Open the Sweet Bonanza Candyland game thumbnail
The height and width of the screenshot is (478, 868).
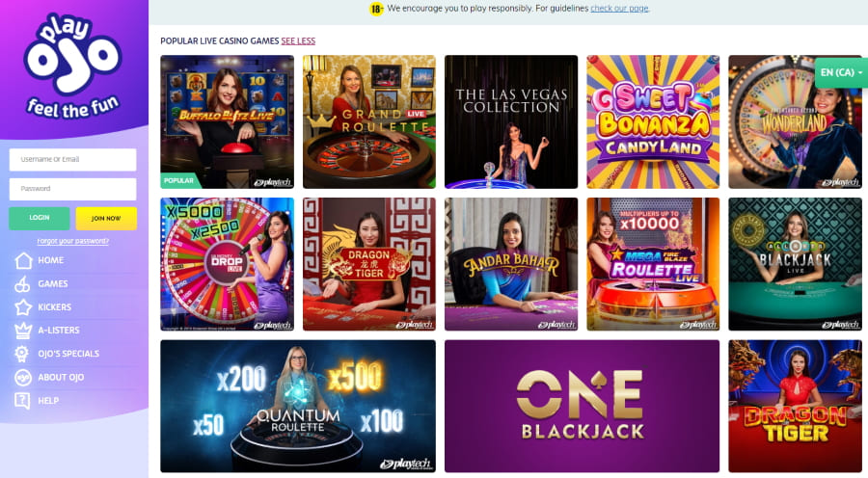[653, 121]
